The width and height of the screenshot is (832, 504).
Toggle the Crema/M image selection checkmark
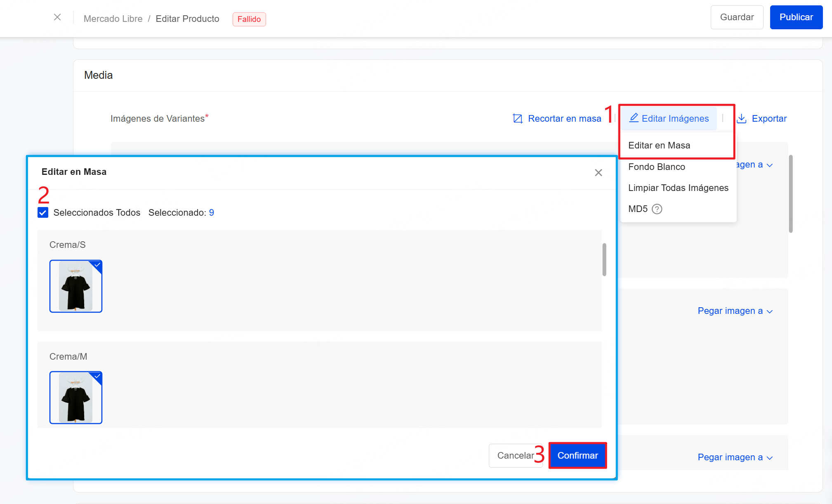pos(97,377)
